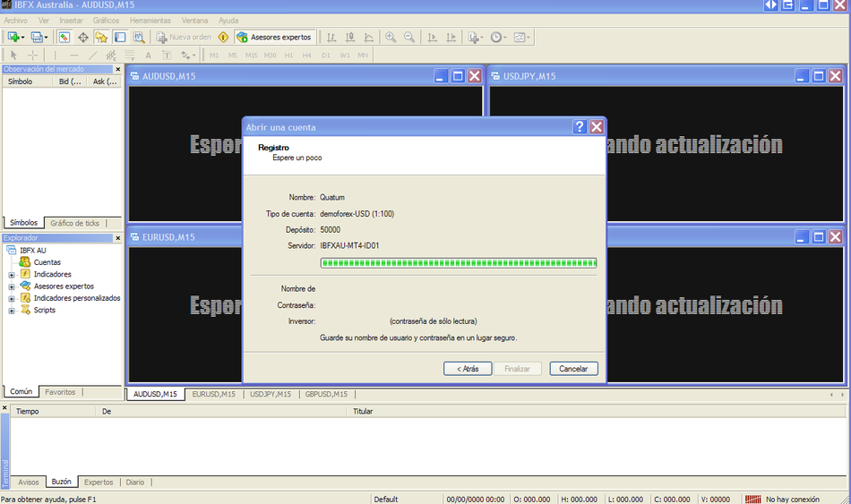Click the Zoom In magnifier icon
Screen dimensions: 851x504
(x=391, y=37)
